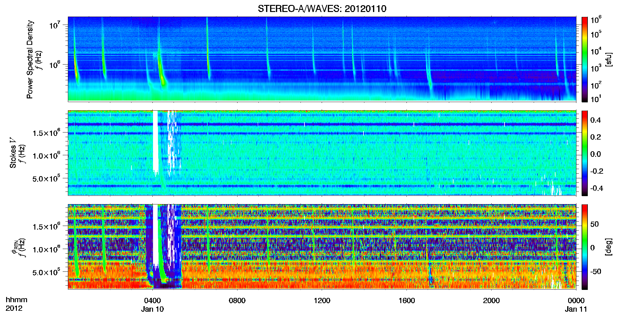Select the φRTN direction spectrogram panel
The height and width of the screenshot is (332, 644).
coord(322,247)
